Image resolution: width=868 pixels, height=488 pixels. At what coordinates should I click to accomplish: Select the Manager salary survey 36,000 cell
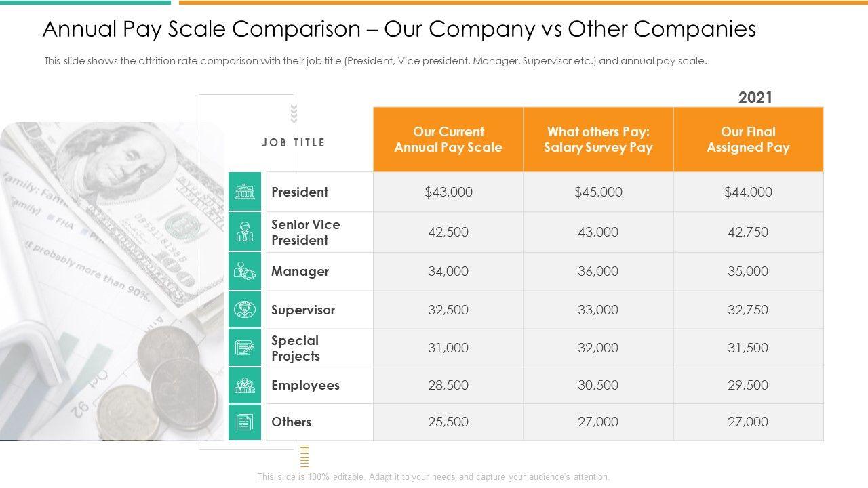pyautogui.click(x=598, y=272)
